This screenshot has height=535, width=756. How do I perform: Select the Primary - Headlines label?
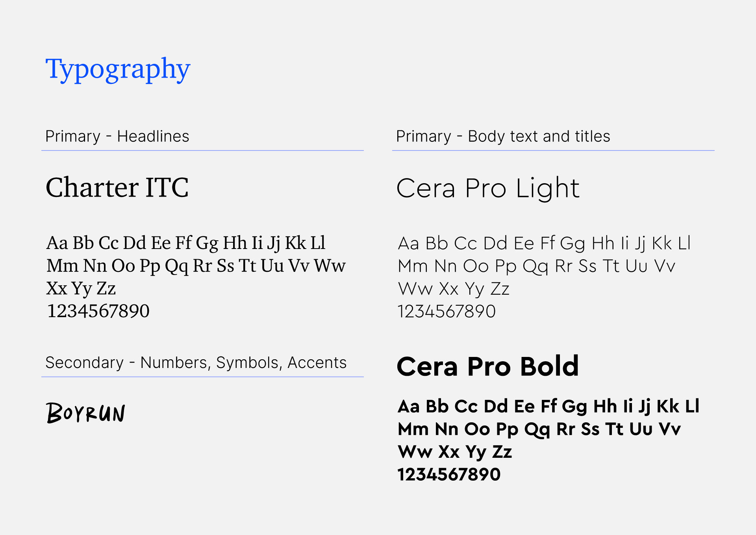point(117,136)
